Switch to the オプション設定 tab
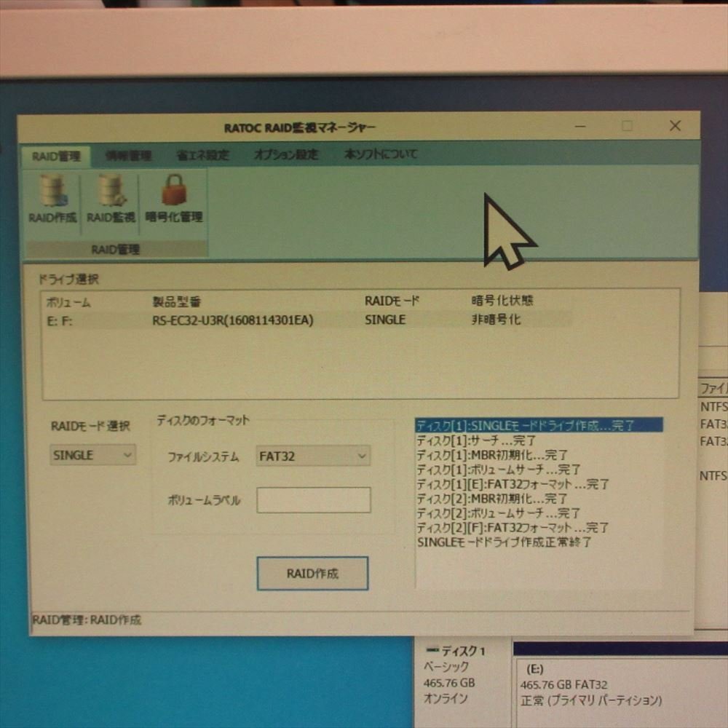 [x=286, y=154]
